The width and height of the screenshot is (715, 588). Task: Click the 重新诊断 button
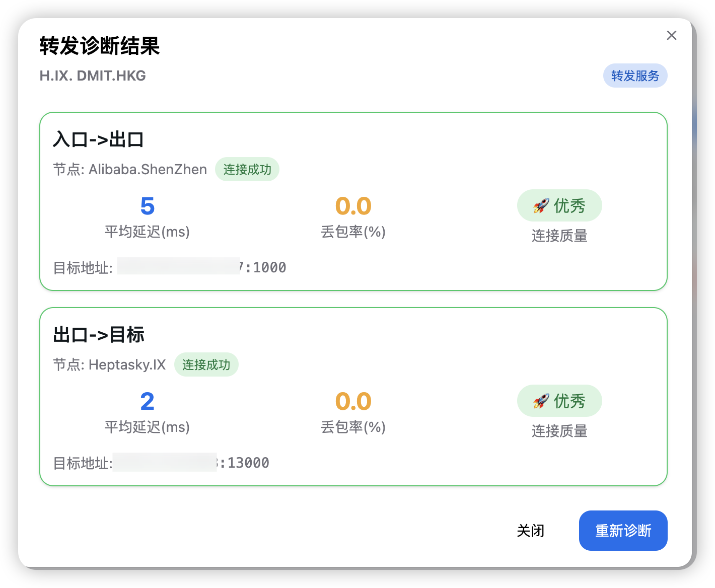[x=623, y=531]
